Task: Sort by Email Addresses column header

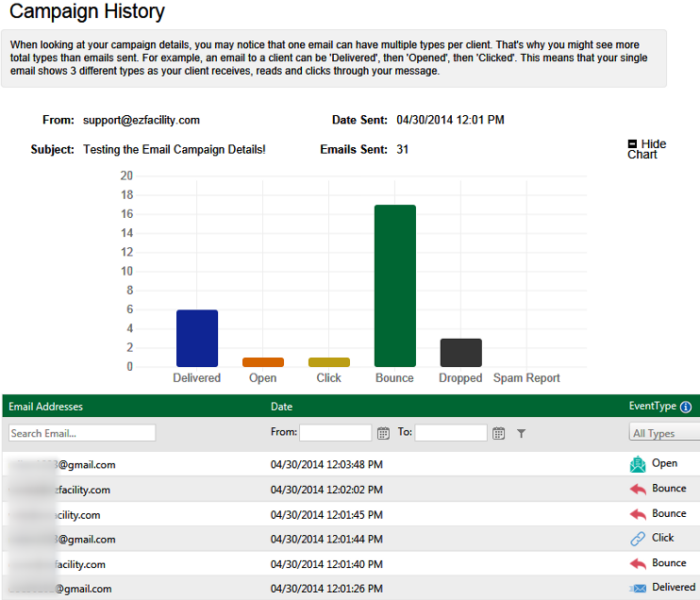Action: pos(46,407)
